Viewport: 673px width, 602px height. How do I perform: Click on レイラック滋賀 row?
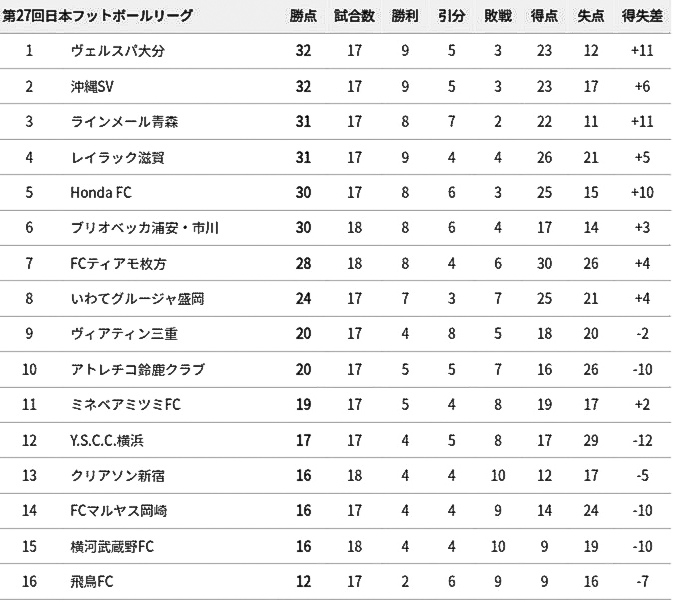[x=336, y=157]
